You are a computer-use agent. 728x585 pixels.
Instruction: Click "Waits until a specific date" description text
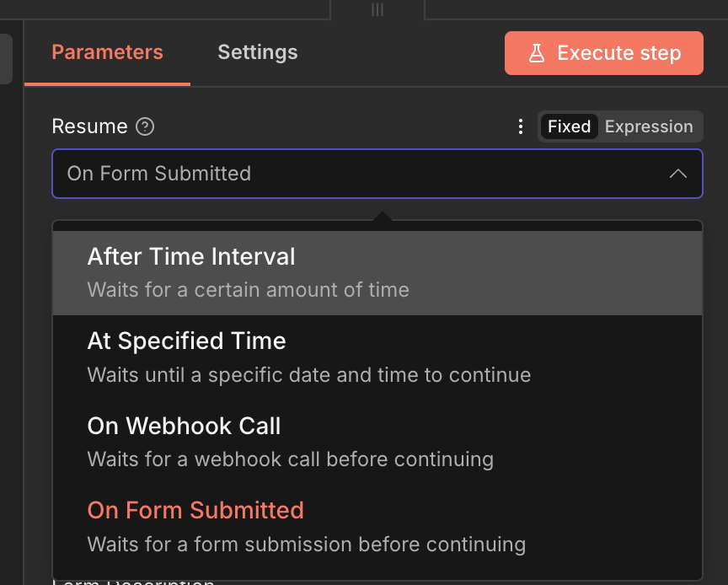(x=308, y=374)
